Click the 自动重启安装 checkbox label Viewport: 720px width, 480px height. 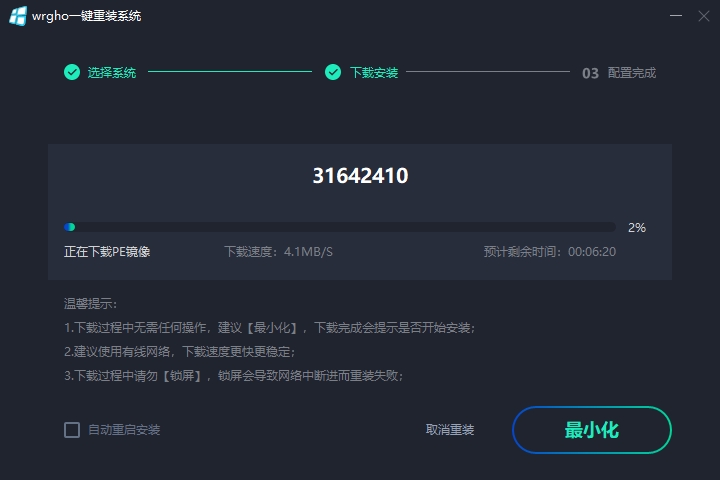coord(124,430)
